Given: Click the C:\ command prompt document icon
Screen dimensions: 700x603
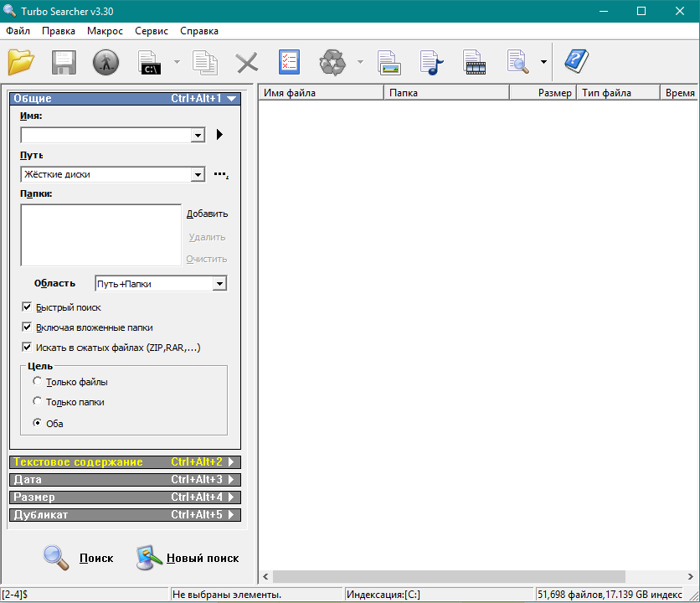Looking at the screenshot, I should point(150,62).
